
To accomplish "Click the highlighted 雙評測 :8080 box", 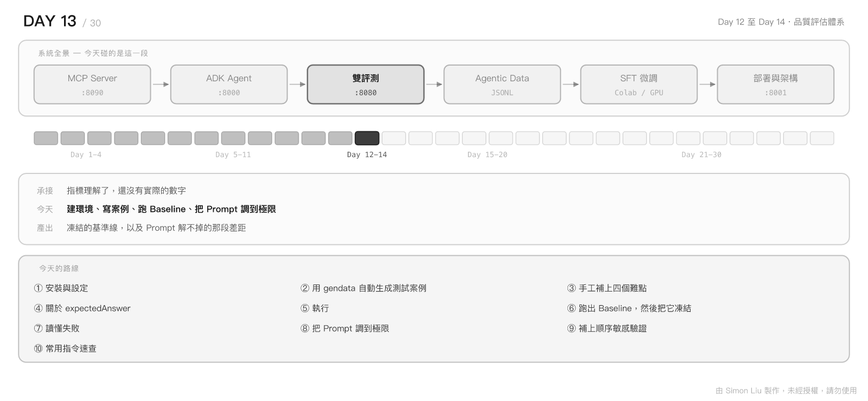I will [366, 85].
